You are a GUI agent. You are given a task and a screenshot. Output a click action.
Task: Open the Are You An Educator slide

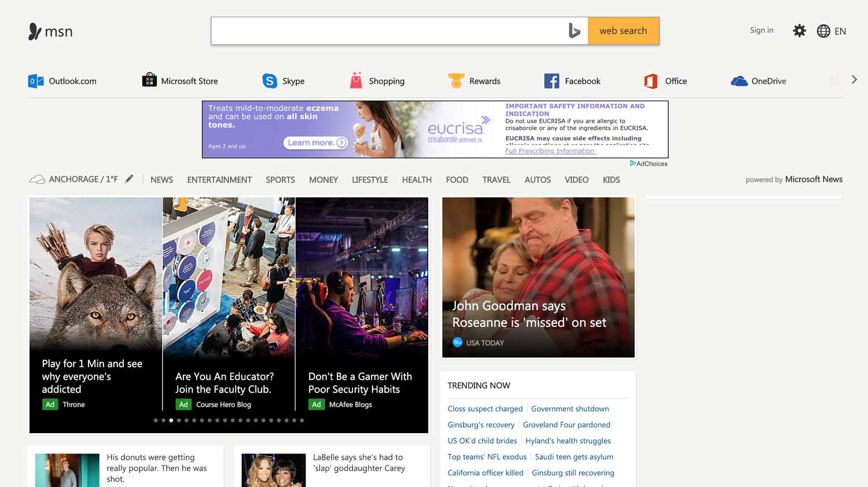tap(229, 304)
